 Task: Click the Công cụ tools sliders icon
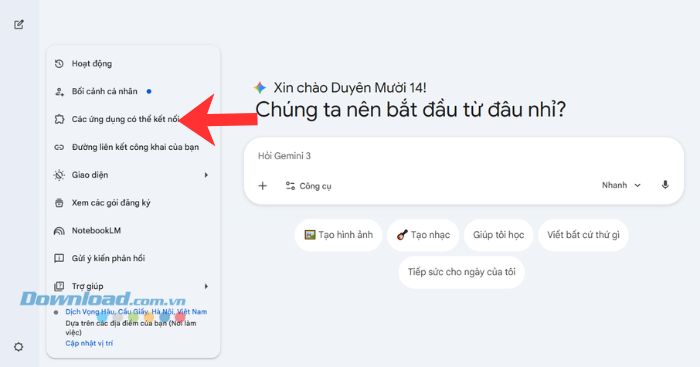(x=290, y=186)
